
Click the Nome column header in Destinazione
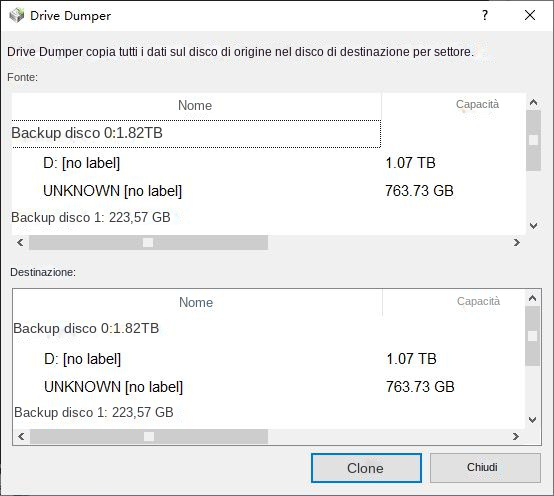coord(197,302)
